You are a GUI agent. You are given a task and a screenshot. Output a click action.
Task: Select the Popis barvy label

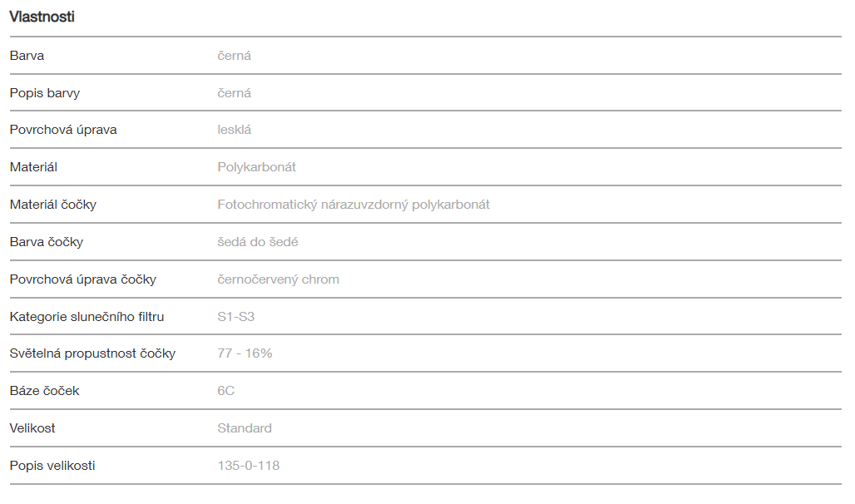coord(45,93)
